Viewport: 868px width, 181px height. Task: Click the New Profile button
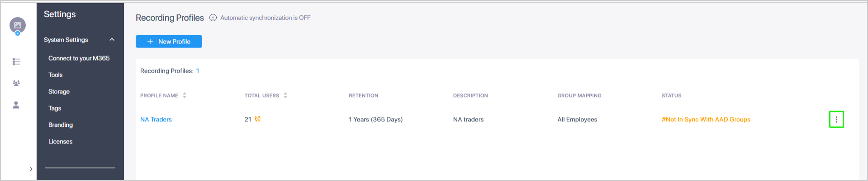click(x=169, y=42)
